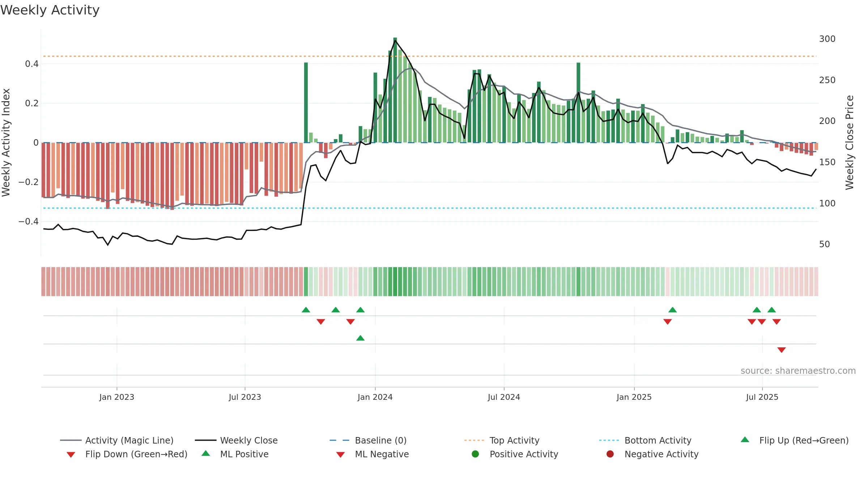Image resolution: width=868 pixels, height=488 pixels.
Task: Click the Negative Activity red circle legend icon
Action: pos(610,454)
